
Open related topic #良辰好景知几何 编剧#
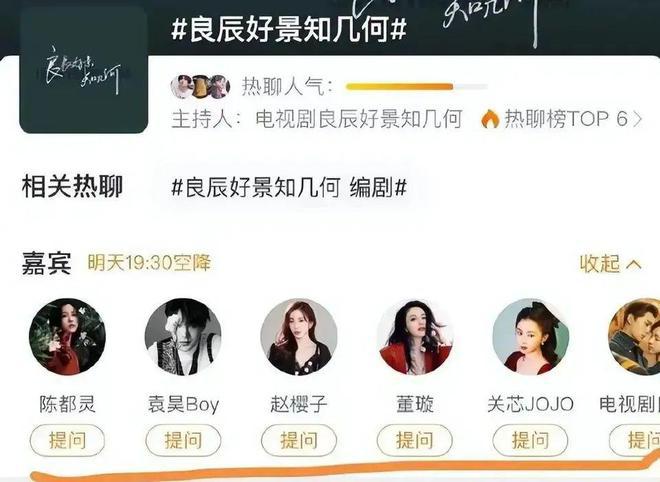pyautogui.click(x=289, y=187)
